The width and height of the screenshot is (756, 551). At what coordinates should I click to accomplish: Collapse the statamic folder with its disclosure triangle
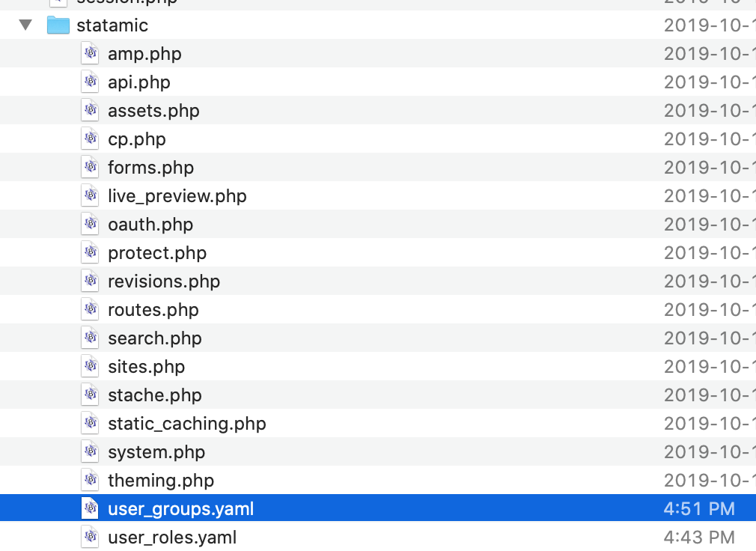[25, 25]
